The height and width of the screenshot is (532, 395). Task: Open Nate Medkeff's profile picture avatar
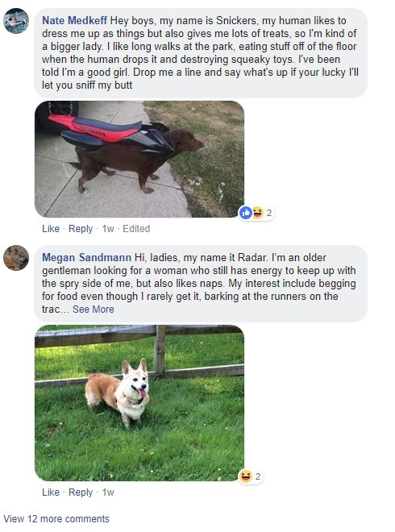tap(16, 21)
